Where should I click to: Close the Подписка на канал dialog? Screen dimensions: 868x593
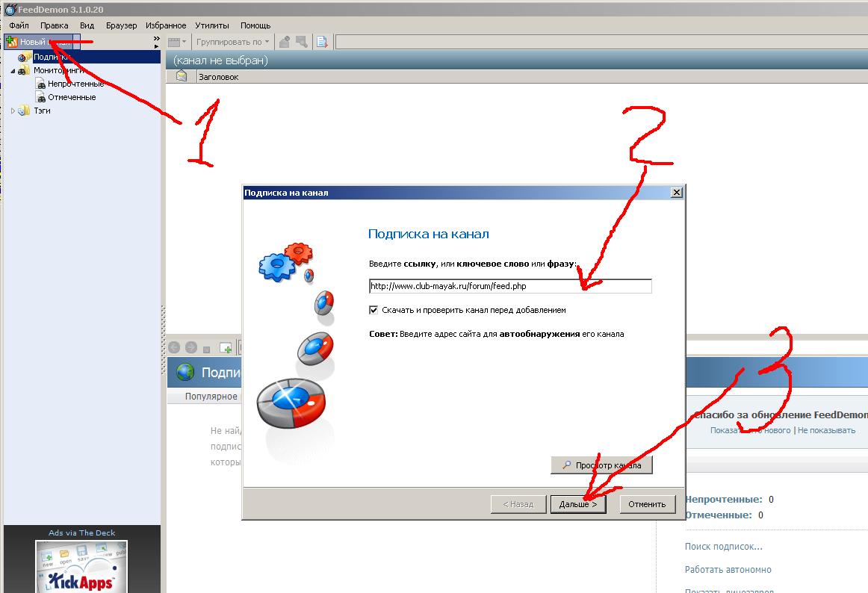coord(677,193)
